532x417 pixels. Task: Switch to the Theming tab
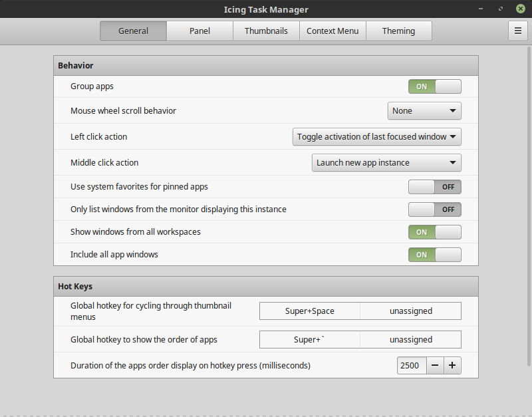398,31
